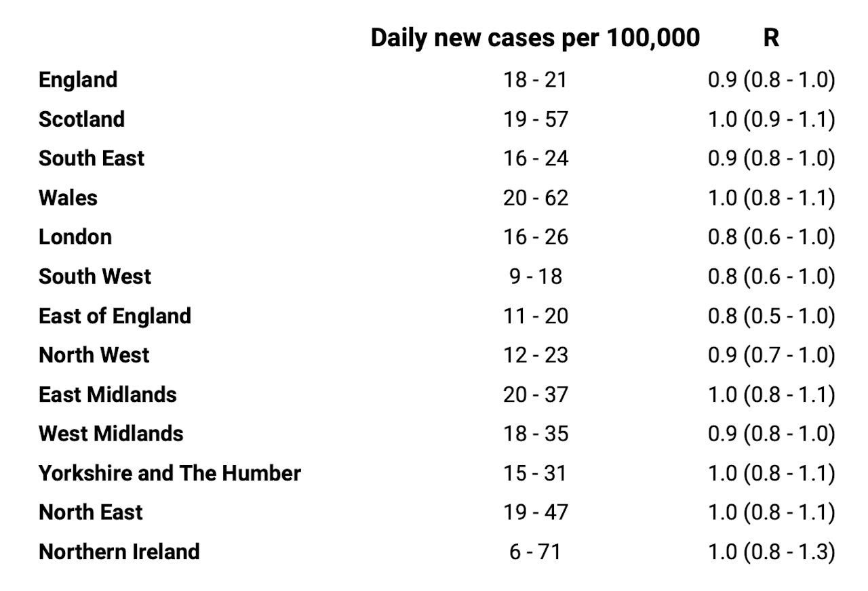Select the South West row label
This screenshot has width=868, height=591.
click(x=95, y=277)
